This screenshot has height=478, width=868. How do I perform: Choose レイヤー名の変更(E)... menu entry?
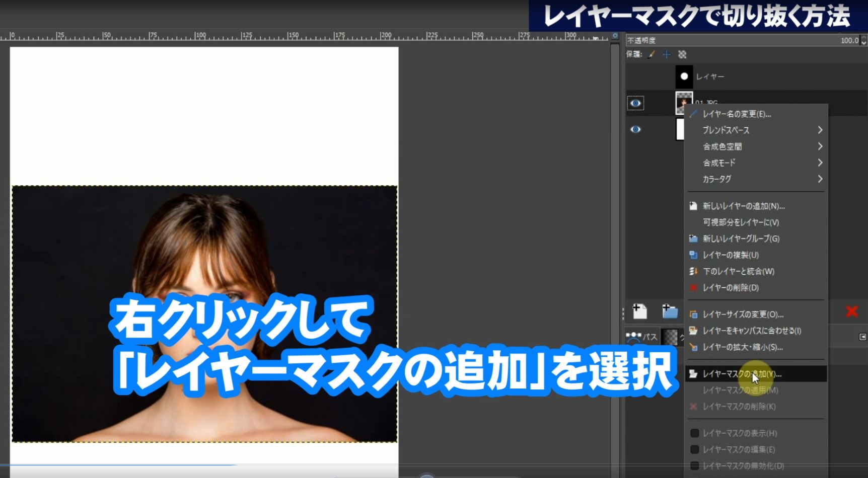pos(737,114)
